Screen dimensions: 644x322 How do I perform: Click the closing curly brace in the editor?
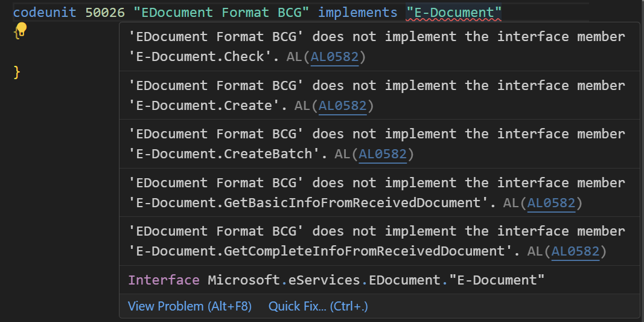[17, 72]
